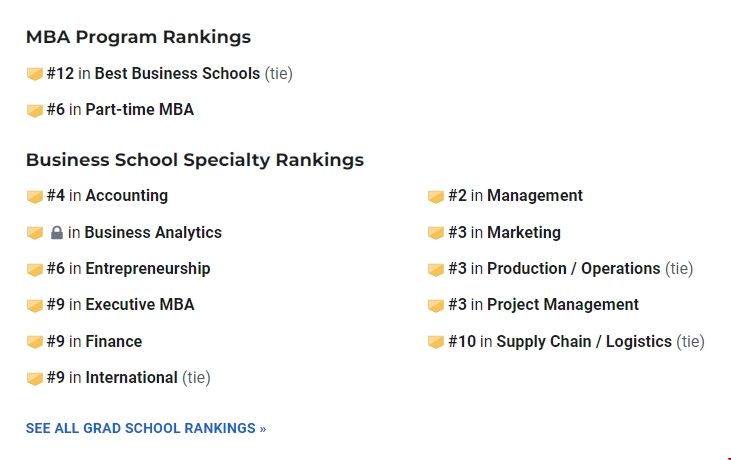731x460 pixels.
Task: Click the badge icon beside Best Business Schools
Action: 35,74
